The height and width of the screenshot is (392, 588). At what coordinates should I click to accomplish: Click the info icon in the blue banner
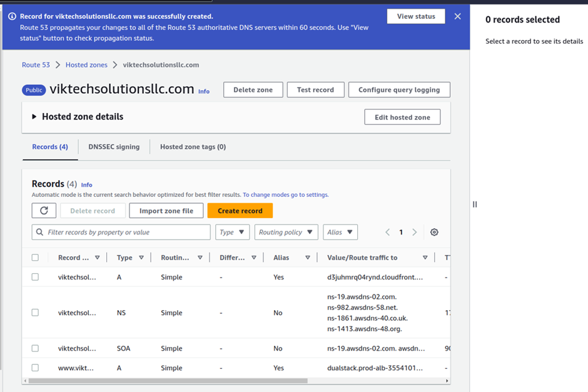pyautogui.click(x=12, y=16)
